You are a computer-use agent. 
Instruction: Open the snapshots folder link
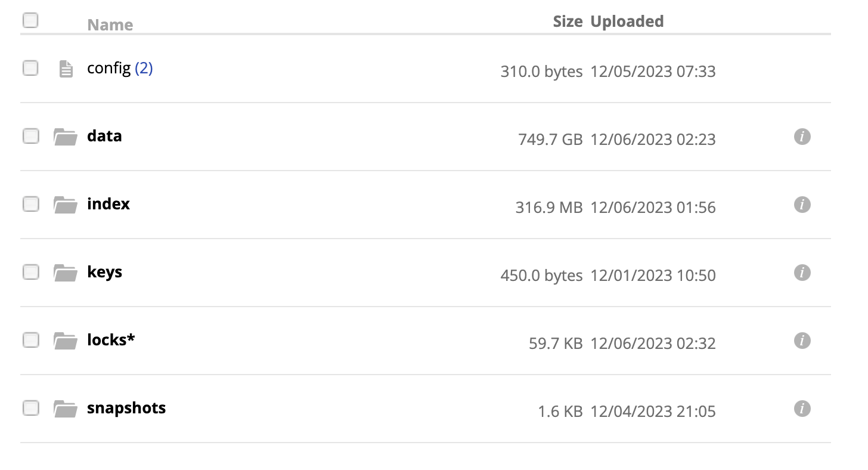tap(126, 409)
